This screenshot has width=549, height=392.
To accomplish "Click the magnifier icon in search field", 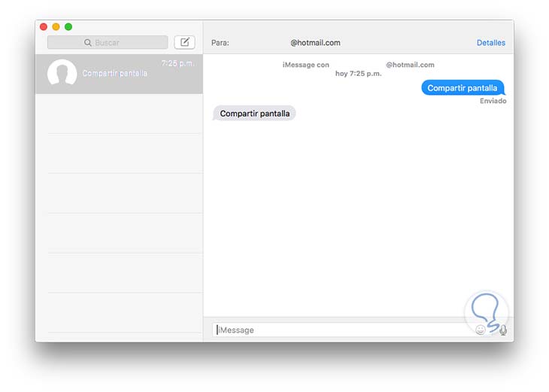I will [87, 43].
